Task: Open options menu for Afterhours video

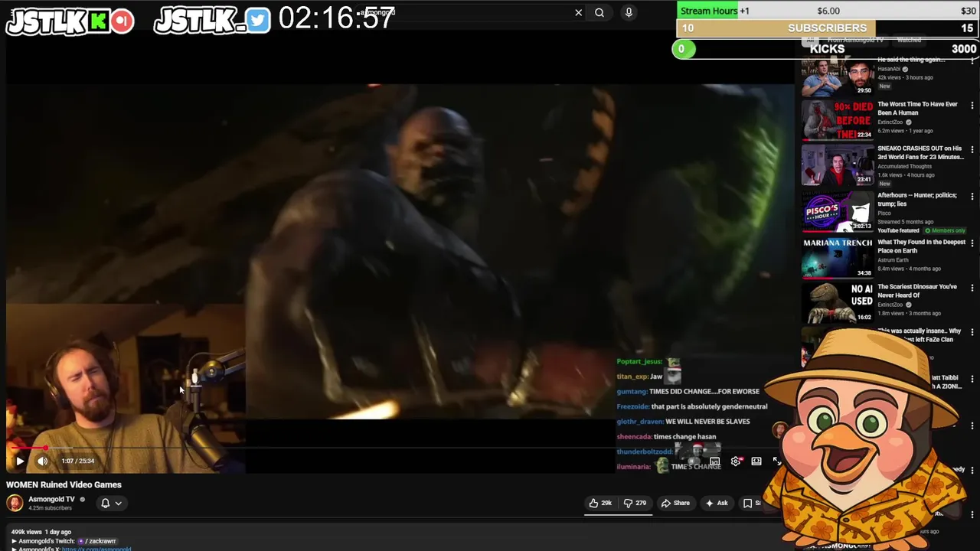Action: pos(972,196)
